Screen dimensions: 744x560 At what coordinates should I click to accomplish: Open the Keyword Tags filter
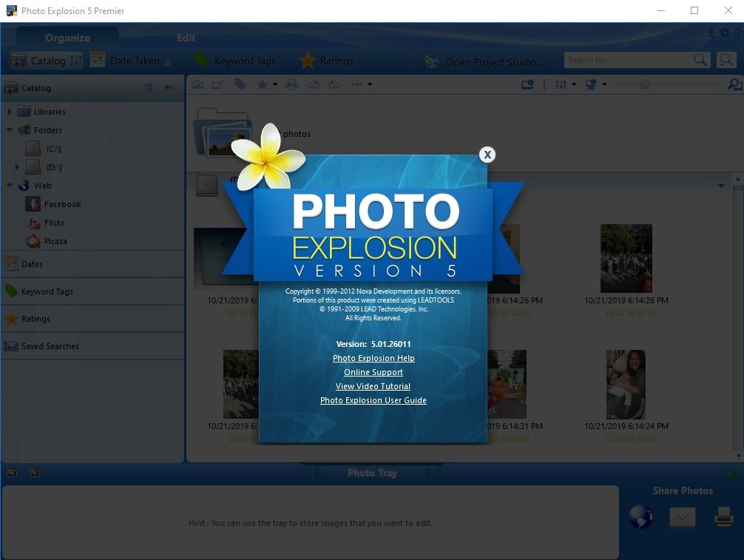point(235,61)
